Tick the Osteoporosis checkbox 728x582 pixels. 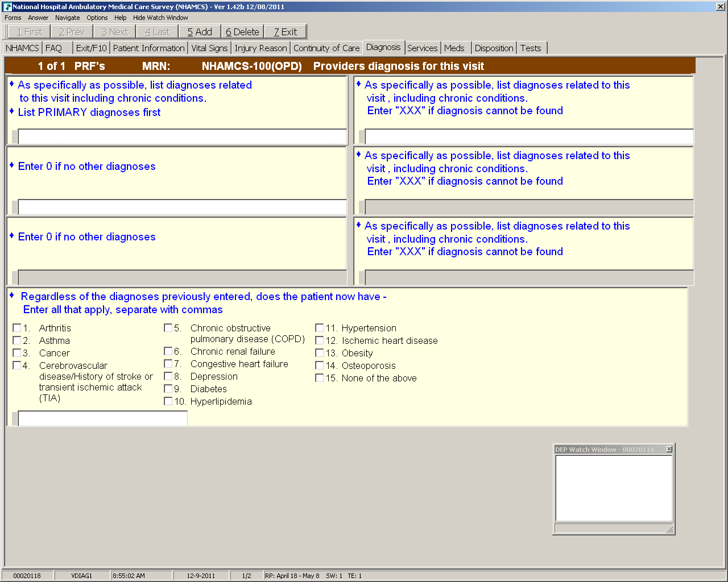click(x=320, y=365)
